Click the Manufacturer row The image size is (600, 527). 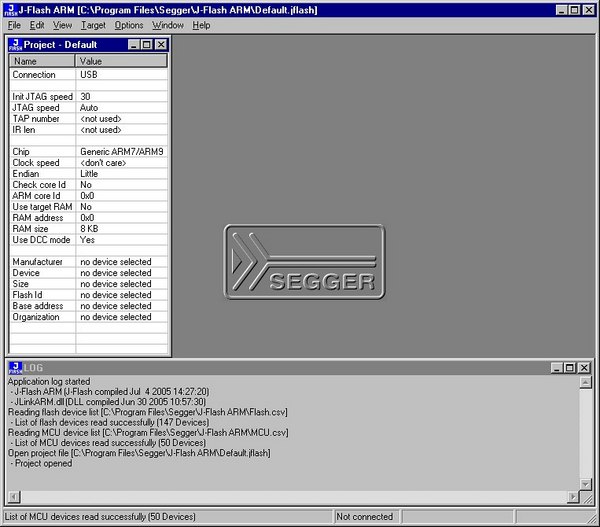tap(89, 262)
